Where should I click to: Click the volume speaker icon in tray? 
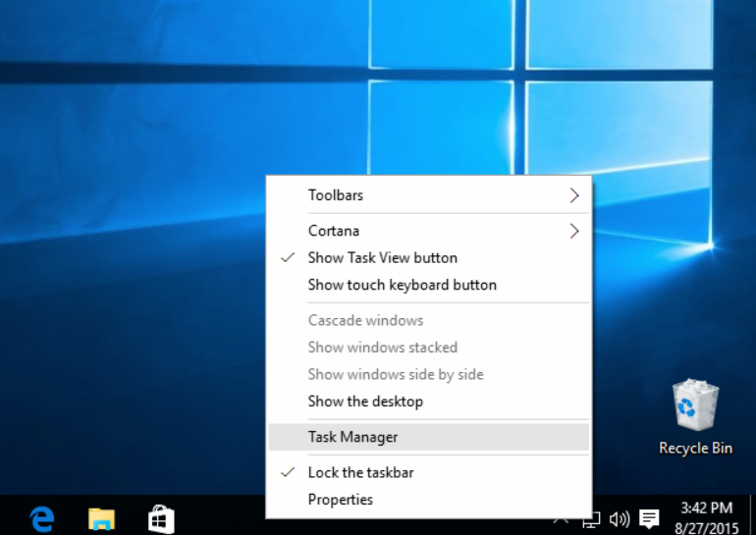point(619,518)
